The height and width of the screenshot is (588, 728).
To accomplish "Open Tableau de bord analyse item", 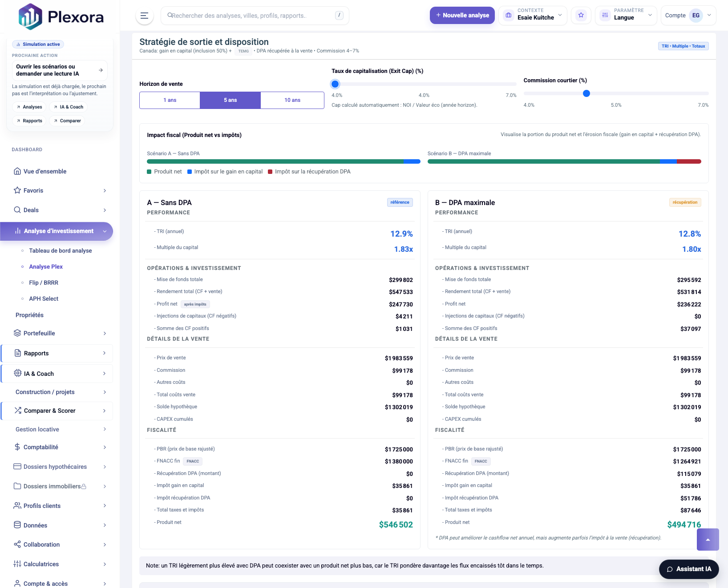I will tap(61, 250).
